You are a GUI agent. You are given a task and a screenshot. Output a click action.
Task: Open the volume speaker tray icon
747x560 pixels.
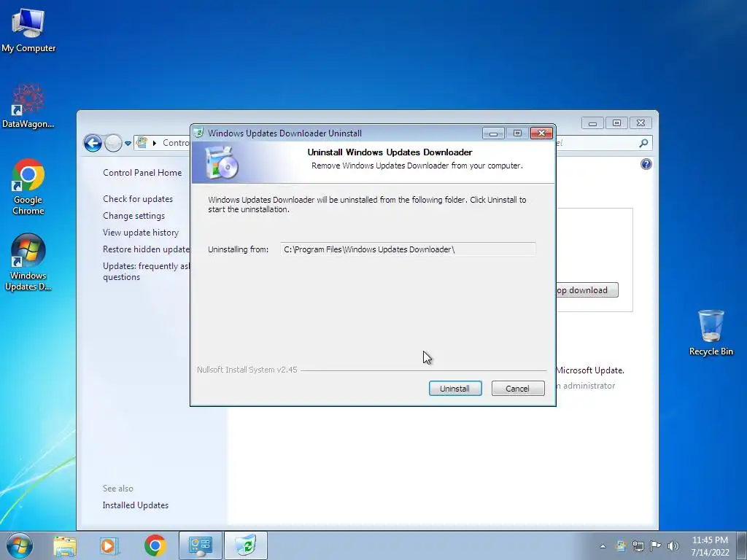(x=673, y=546)
